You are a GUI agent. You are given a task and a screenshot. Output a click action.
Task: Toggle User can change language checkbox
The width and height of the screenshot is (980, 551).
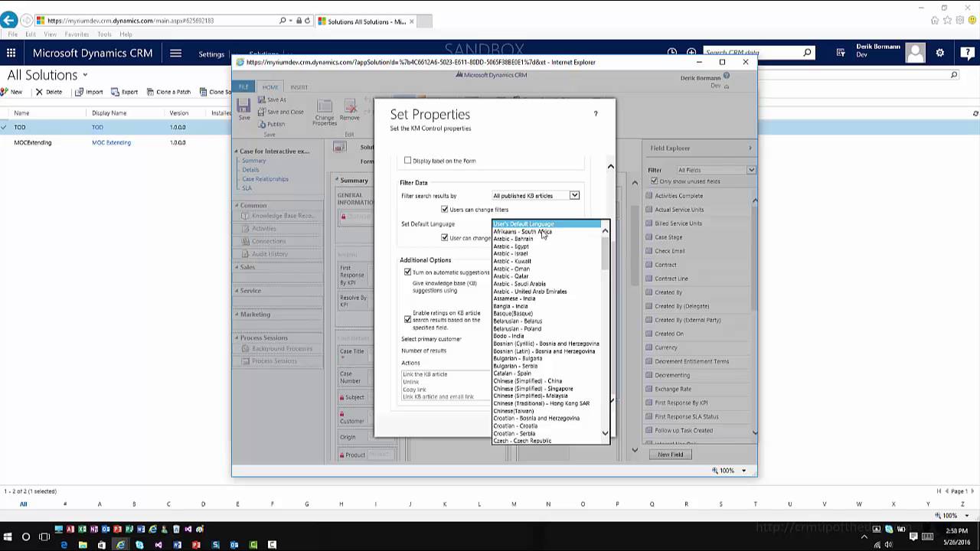click(x=444, y=238)
